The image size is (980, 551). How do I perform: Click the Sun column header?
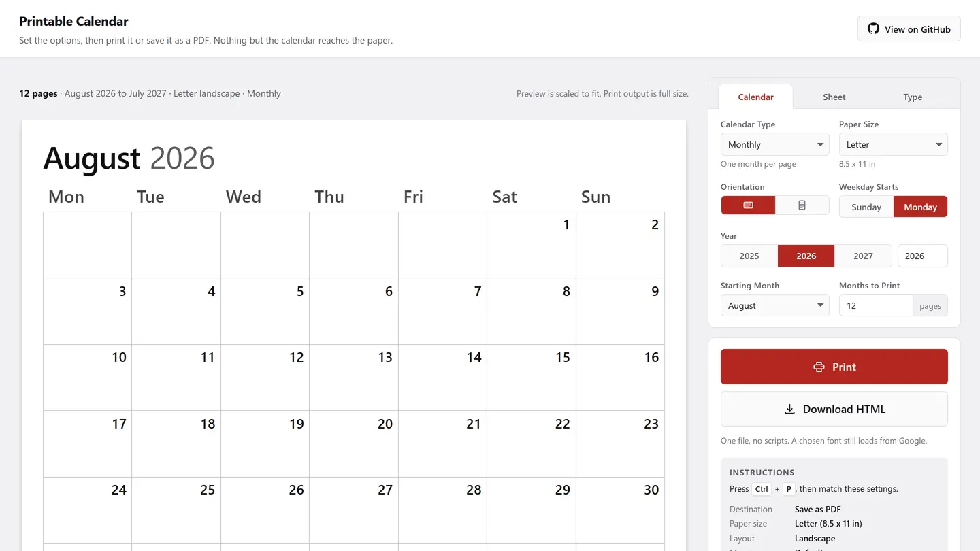point(595,197)
